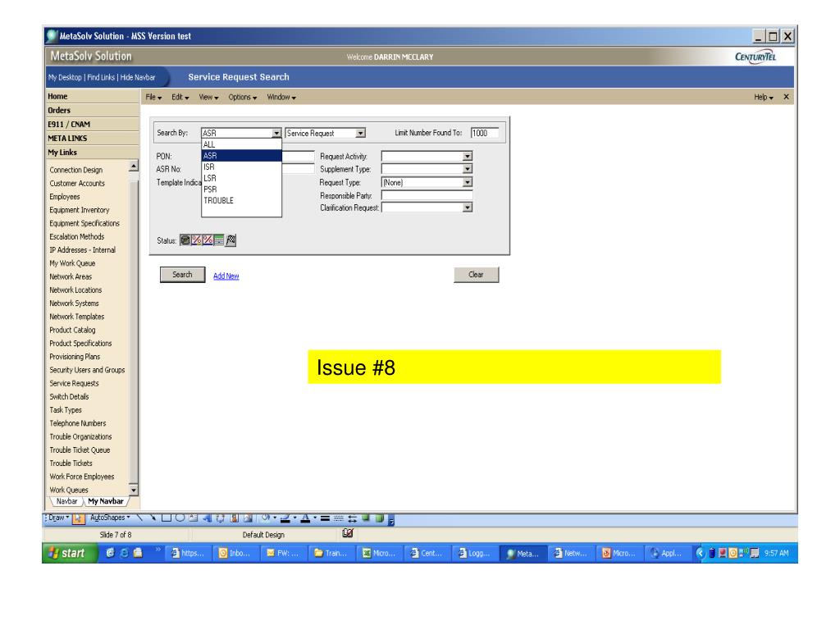
Task: Select TROUBLE in Search By list
Action: click(242, 200)
